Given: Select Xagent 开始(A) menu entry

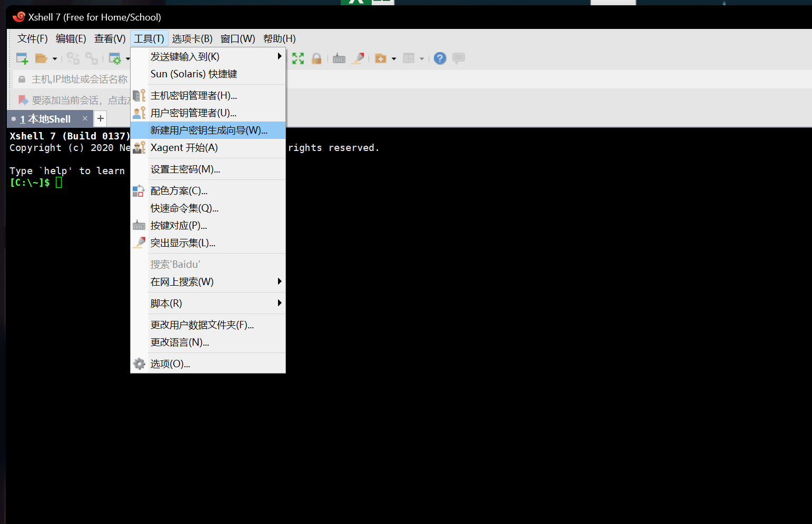Looking at the screenshot, I should click(208, 147).
